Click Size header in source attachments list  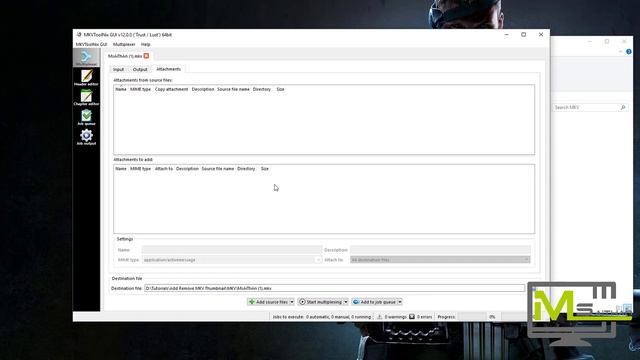click(280, 89)
